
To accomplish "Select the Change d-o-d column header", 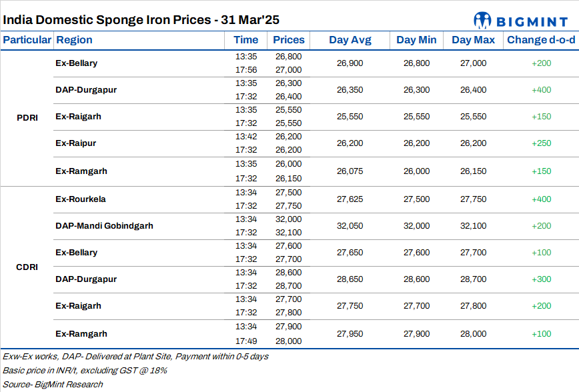I will 541,40.
